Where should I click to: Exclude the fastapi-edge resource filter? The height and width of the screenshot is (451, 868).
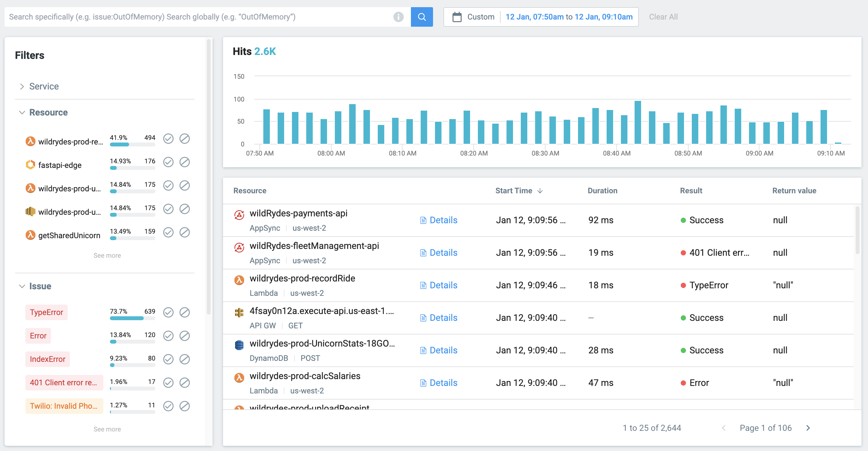(x=184, y=162)
